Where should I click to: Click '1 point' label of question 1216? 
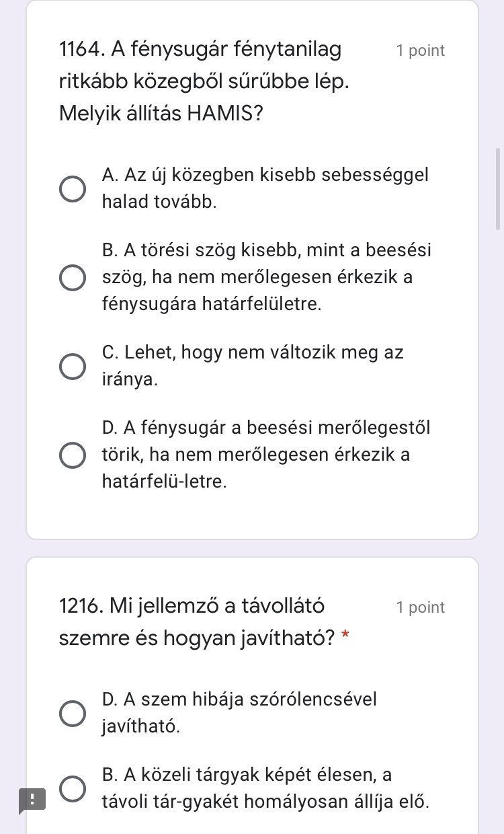click(421, 608)
